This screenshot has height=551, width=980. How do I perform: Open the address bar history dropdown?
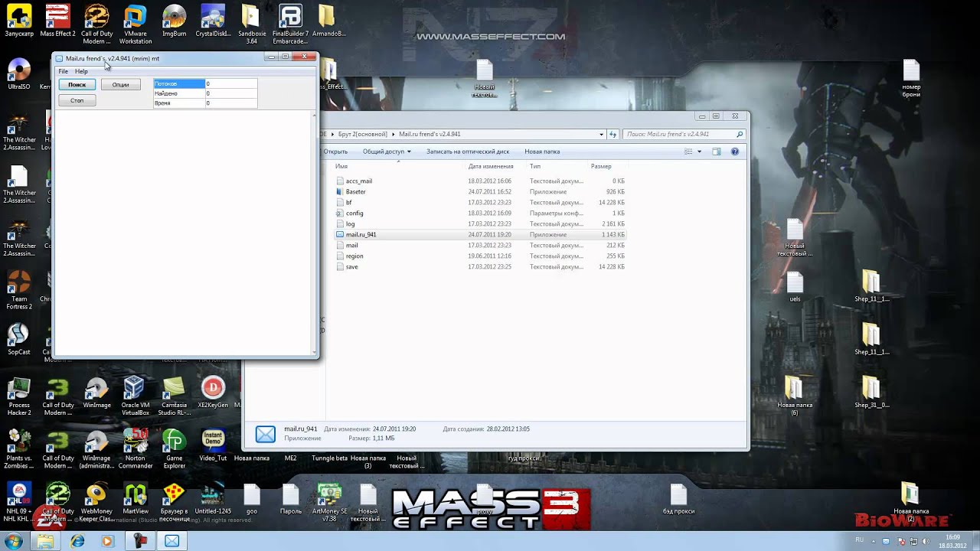(602, 134)
